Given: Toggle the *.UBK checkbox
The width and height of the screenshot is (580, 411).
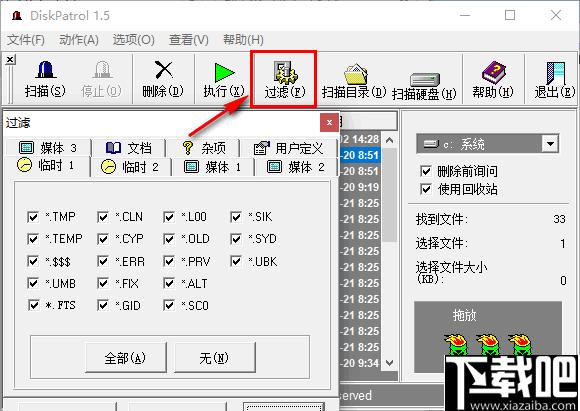Looking at the screenshot, I should pos(236,261).
